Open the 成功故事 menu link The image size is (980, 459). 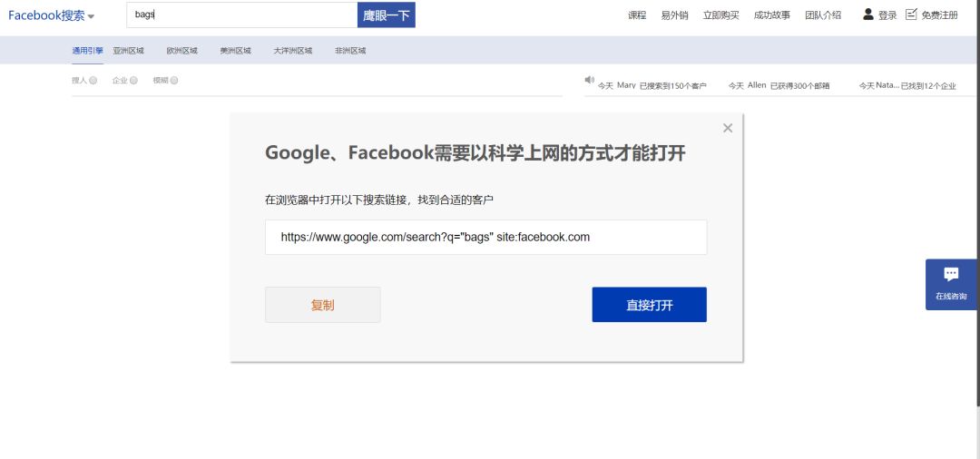[x=771, y=15]
